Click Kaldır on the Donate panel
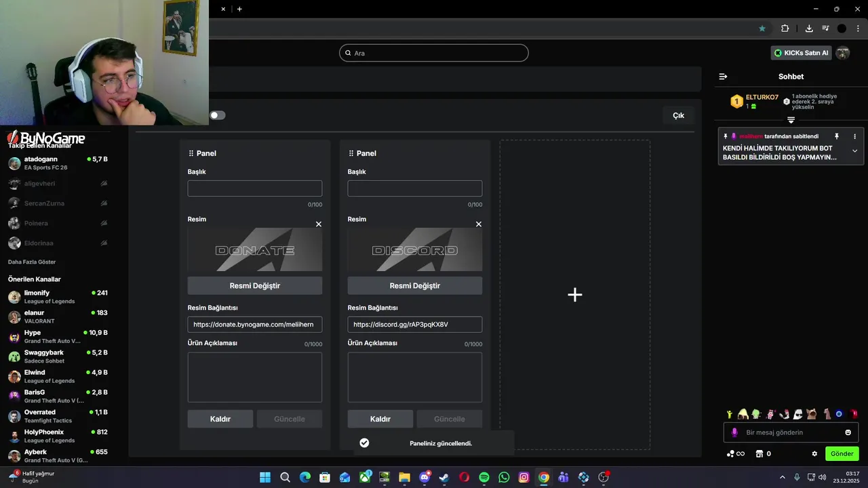868x488 pixels. 220,419
